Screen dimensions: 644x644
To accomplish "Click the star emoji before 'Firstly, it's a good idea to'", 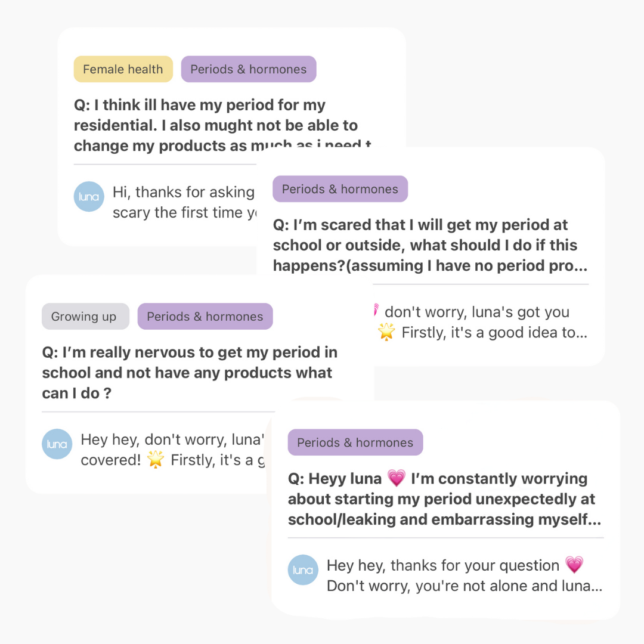I will (x=386, y=332).
